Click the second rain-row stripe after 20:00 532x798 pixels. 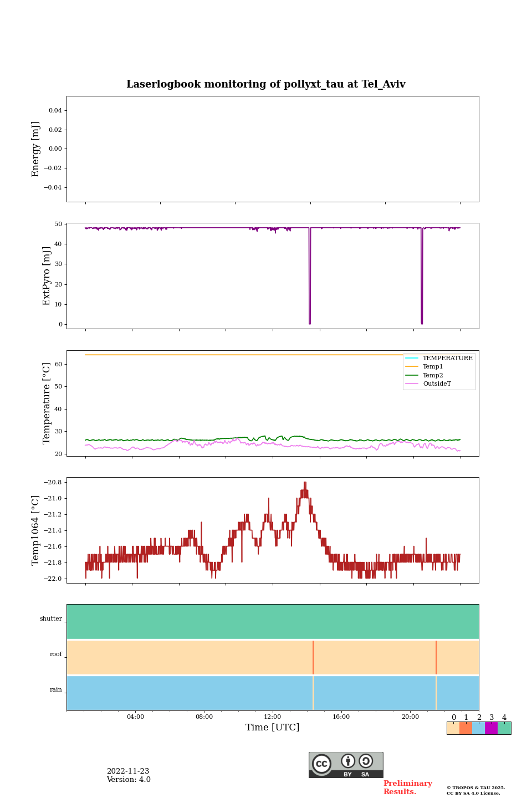point(437,693)
